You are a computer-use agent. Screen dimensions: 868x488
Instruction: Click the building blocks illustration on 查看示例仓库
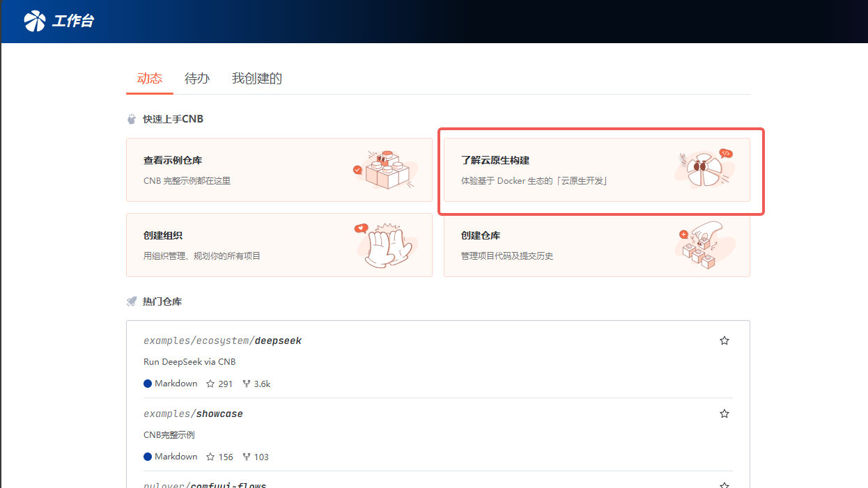coord(385,169)
